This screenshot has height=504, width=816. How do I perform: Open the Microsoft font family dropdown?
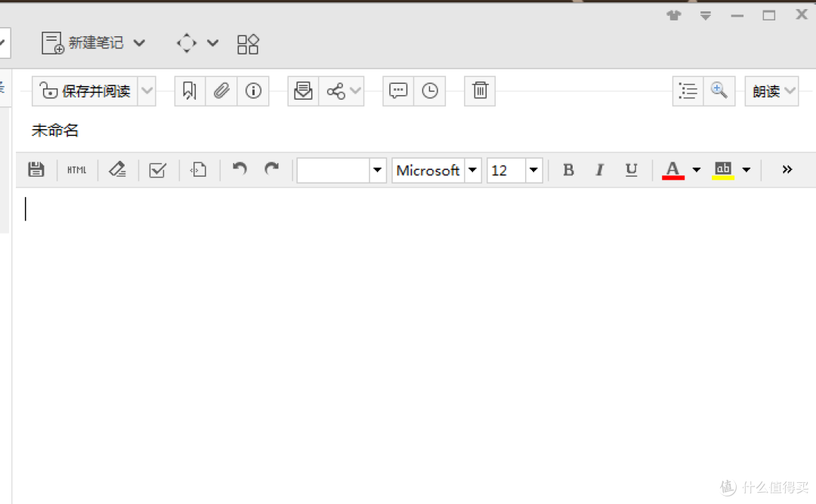pyautogui.click(x=472, y=170)
